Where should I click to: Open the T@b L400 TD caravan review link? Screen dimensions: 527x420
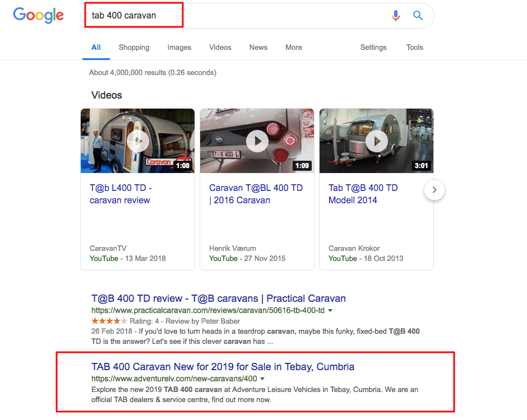121,194
